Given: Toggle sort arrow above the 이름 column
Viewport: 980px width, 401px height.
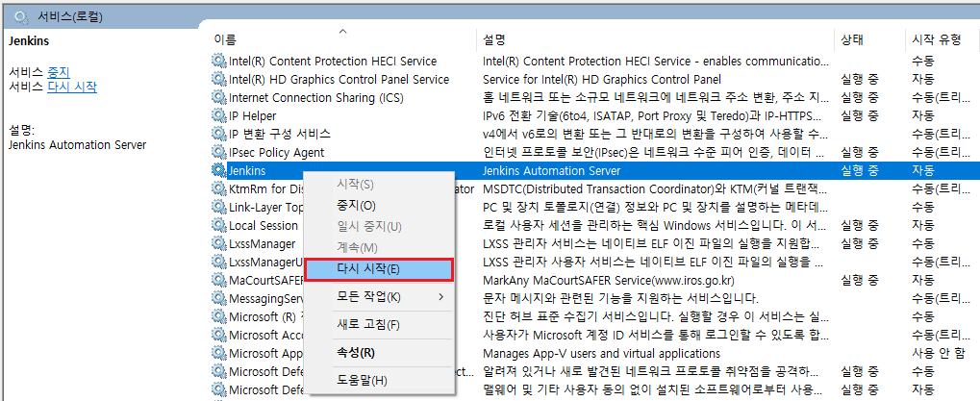Looking at the screenshot, I should pos(342,30).
